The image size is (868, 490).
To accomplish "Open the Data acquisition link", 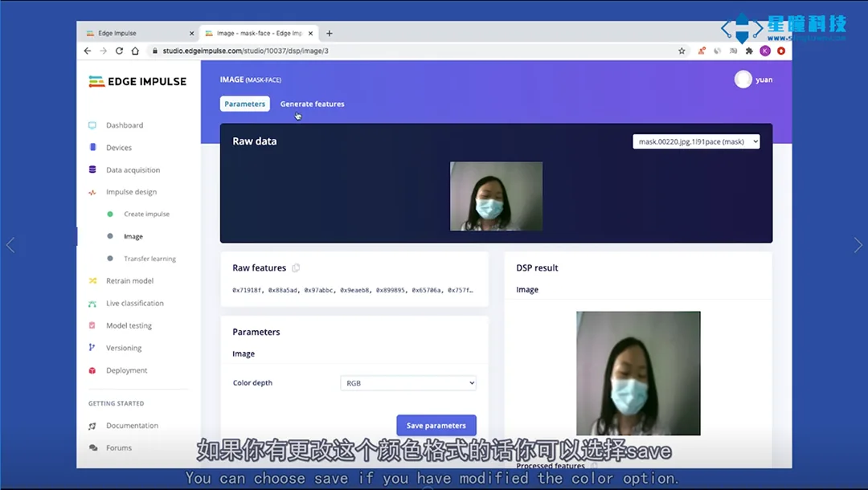I will pos(133,169).
